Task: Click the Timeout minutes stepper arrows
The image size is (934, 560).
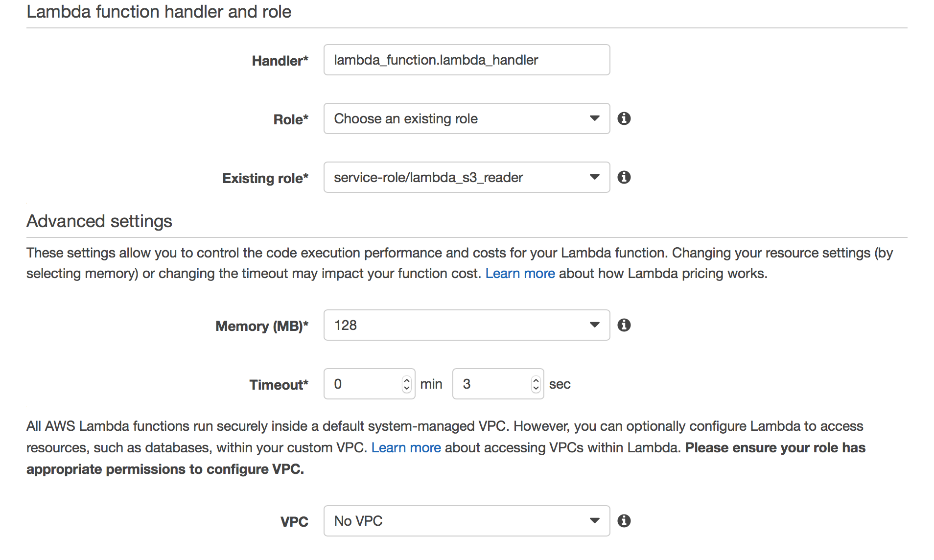Action: pyautogui.click(x=406, y=384)
